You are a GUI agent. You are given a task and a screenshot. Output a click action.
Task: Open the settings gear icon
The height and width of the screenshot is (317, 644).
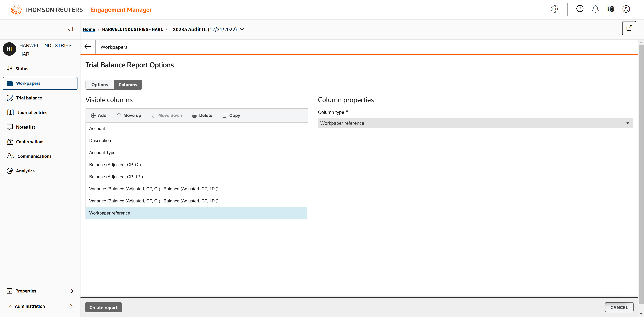point(554,9)
